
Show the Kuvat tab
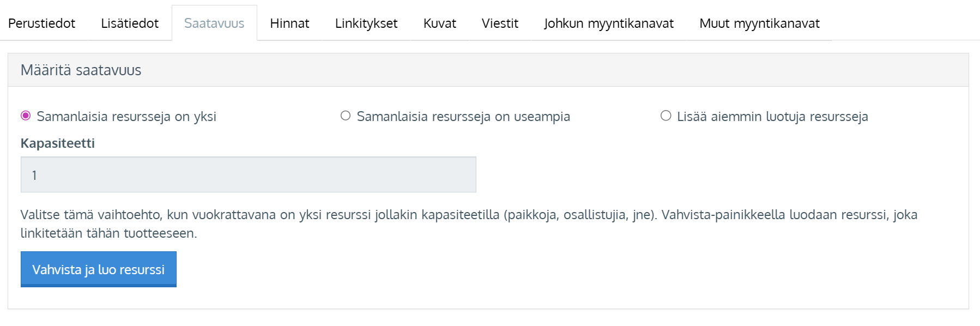pyautogui.click(x=439, y=23)
